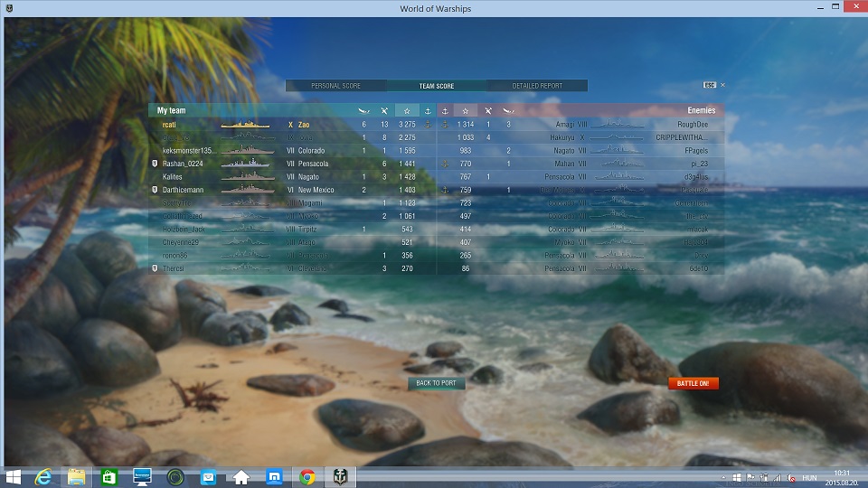Viewport: 868px width, 488px height.
Task: Click the gold anchor icon in rcati's row
Action: (x=428, y=125)
